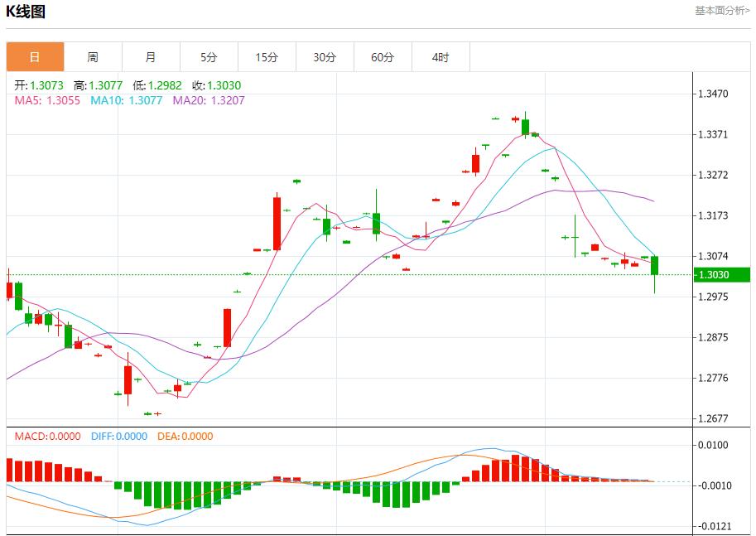Click the green 1.3030 current price tag
Viewport: 756px width, 536px height.
tap(722, 275)
